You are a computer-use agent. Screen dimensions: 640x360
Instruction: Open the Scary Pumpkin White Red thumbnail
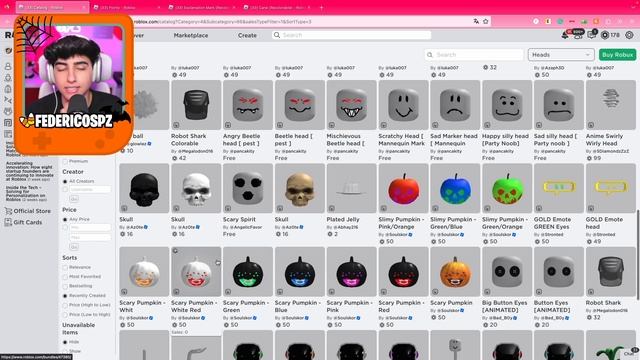[x=196, y=272]
